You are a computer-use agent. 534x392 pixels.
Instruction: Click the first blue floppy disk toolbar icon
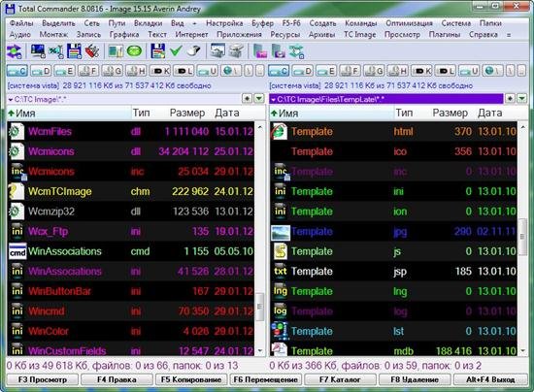[74, 51]
